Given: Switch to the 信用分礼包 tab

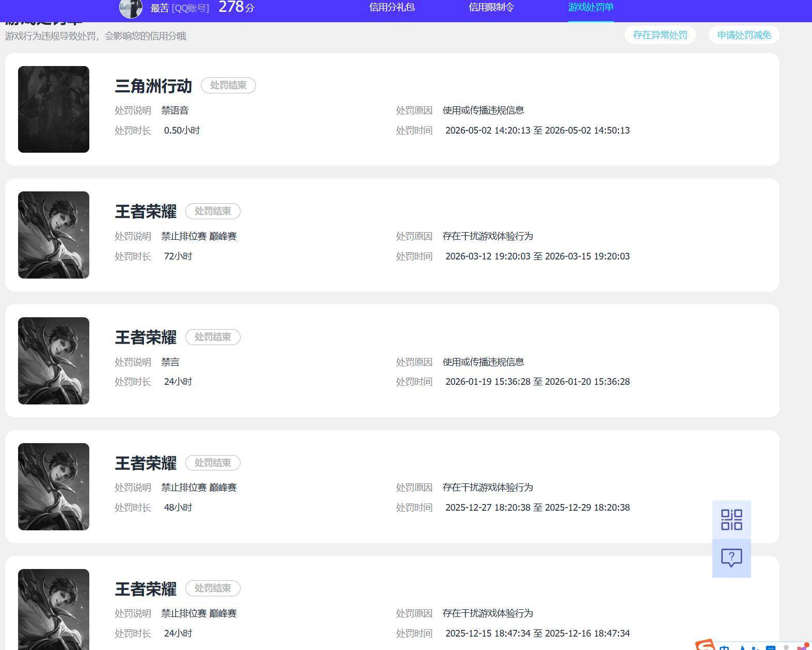Looking at the screenshot, I should coord(392,7).
